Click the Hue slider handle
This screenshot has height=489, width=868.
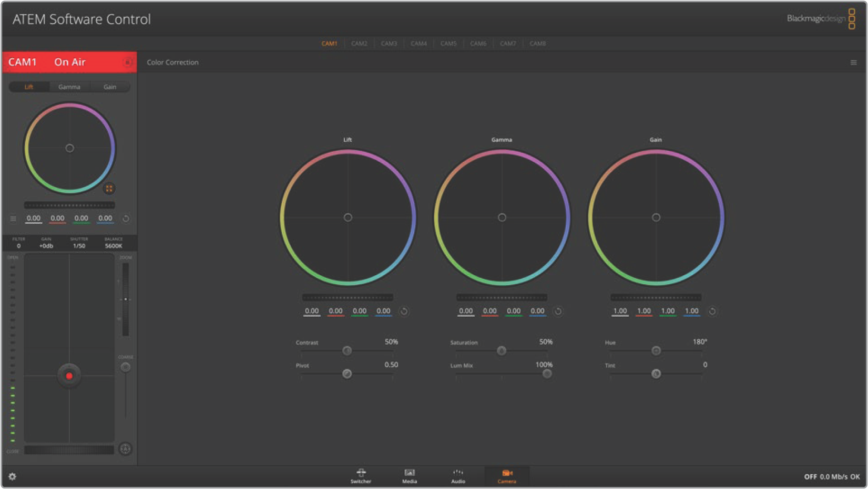[x=656, y=351]
